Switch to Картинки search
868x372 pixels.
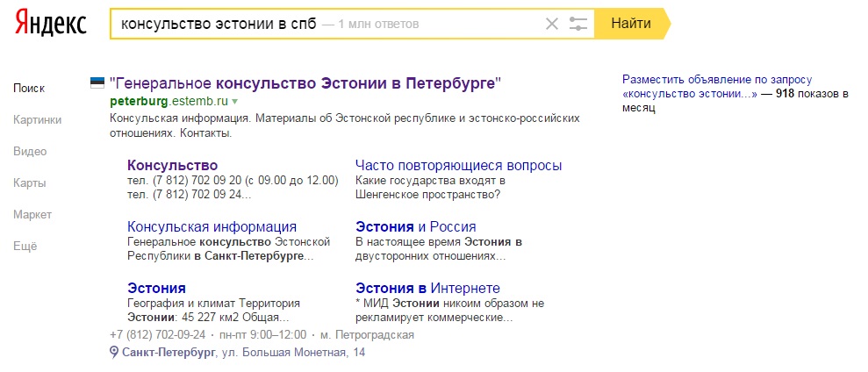(38, 120)
